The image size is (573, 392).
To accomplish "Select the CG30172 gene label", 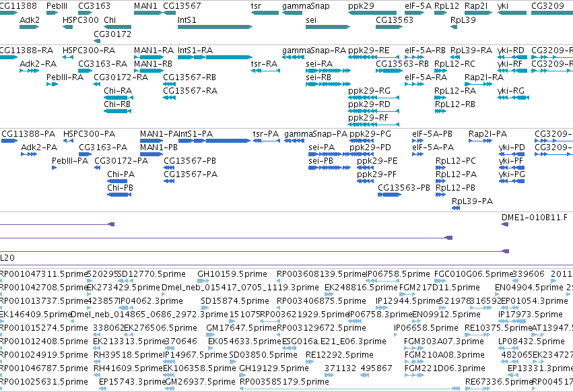I will point(112,34).
